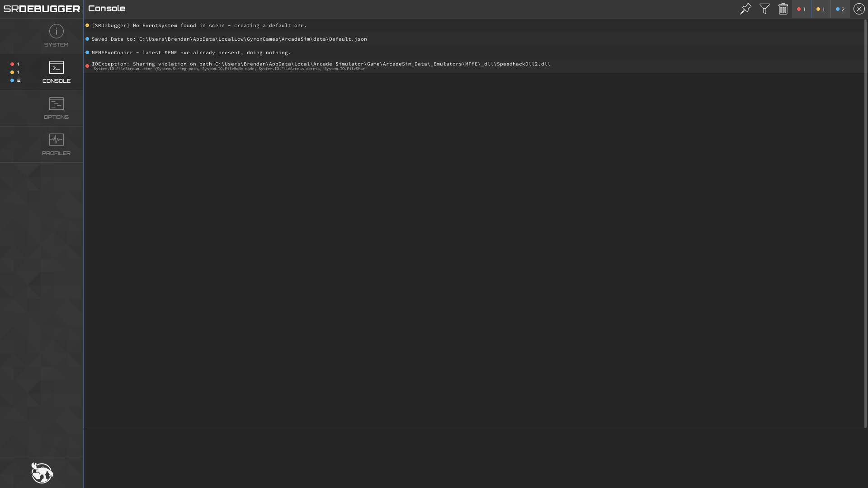Click the pin console icon
868x488 pixels.
click(745, 9)
